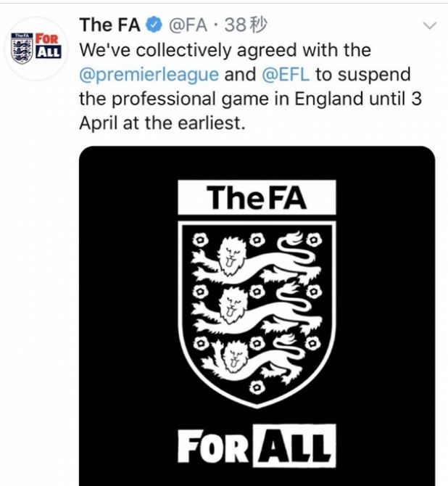448x486 pixels.
Task: Click the blue verified badge
Action: [x=154, y=25]
